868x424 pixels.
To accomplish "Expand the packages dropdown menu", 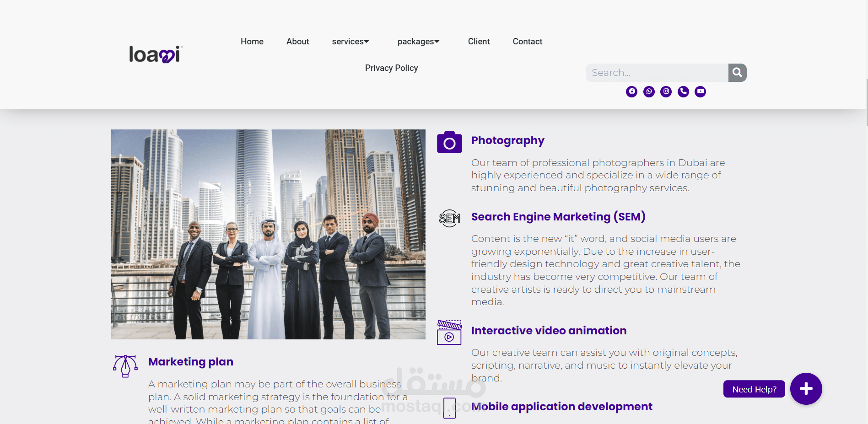I will tap(418, 42).
